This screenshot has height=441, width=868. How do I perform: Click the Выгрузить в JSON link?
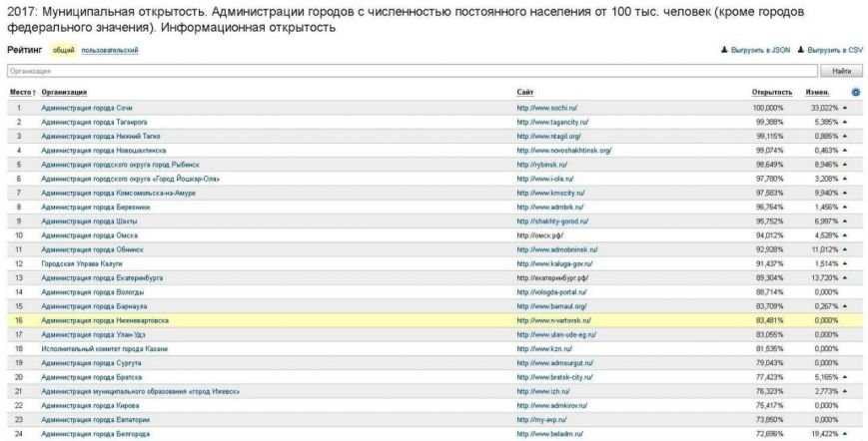click(760, 49)
